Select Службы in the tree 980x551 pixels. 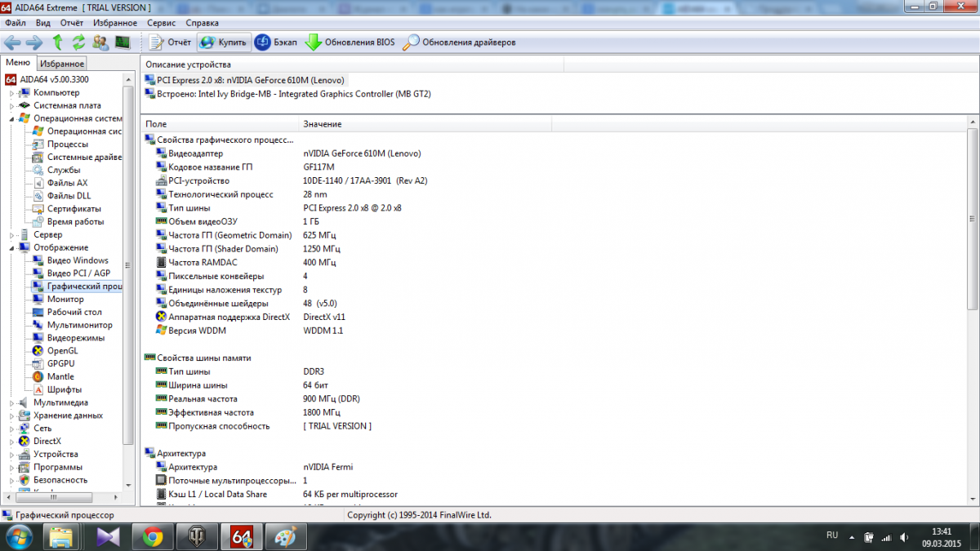click(x=63, y=170)
